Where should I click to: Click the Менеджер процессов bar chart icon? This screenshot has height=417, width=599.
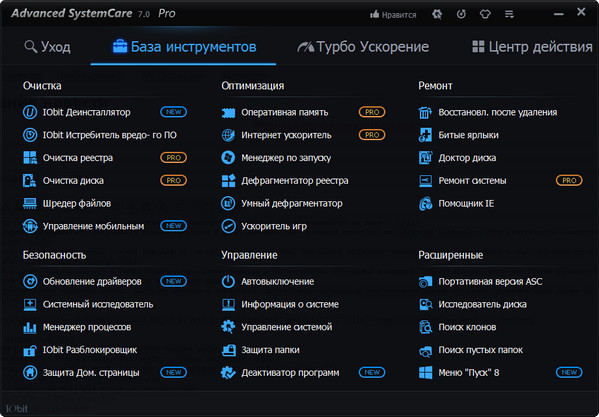pyautogui.click(x=30, y=327)
